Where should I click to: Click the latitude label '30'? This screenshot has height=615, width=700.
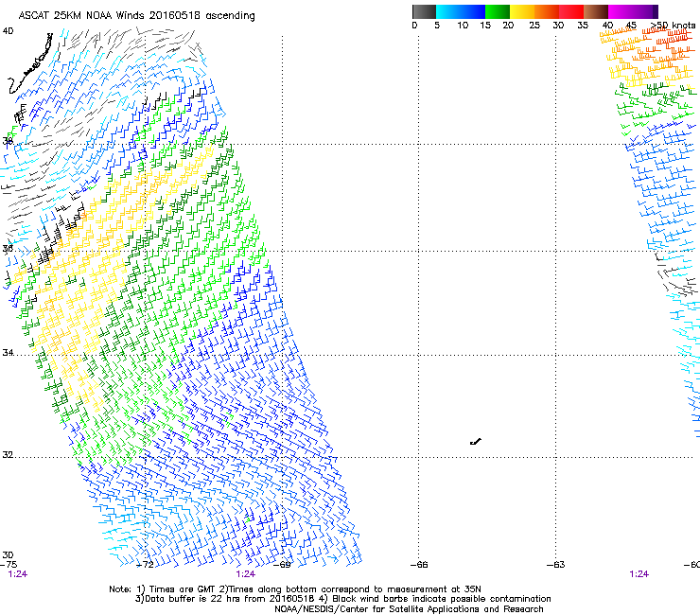[x=8, y=554]
